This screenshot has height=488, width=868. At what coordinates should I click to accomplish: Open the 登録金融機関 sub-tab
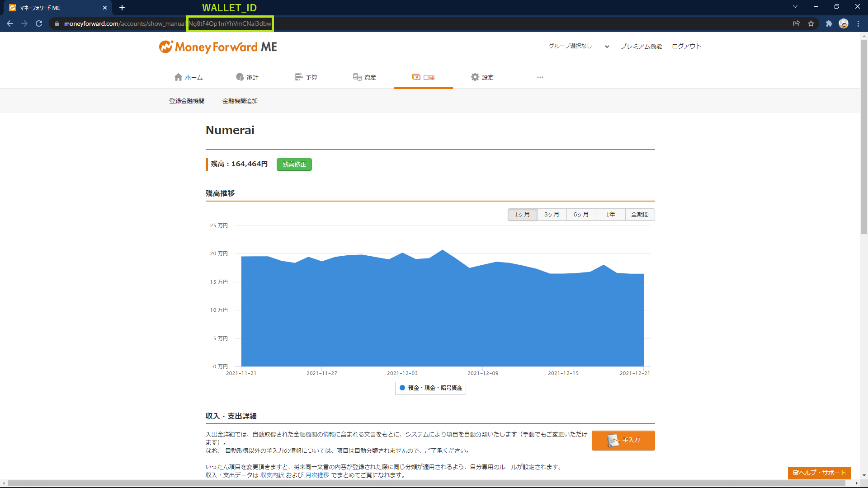(x=187, y=101)
